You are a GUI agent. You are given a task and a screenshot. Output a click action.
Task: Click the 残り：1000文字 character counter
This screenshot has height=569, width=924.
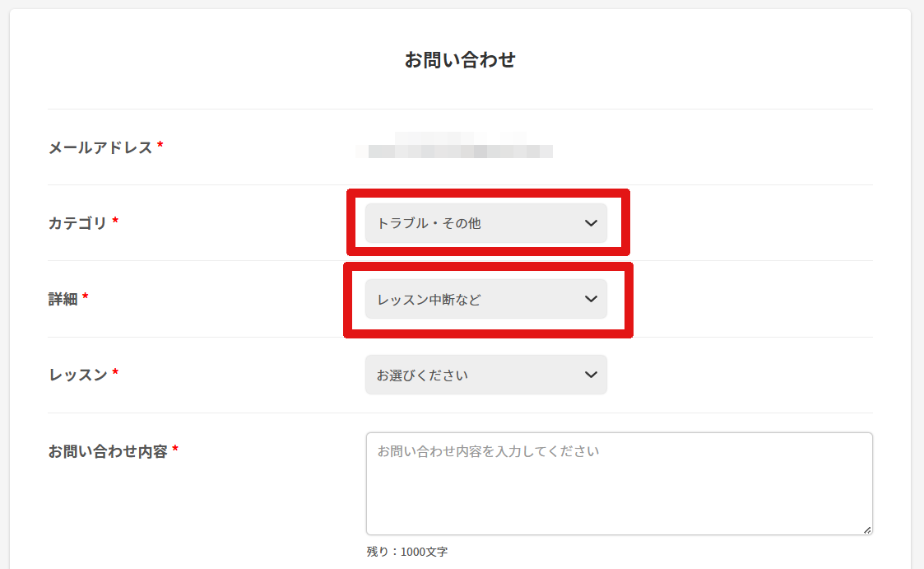[x=407, y=552]
